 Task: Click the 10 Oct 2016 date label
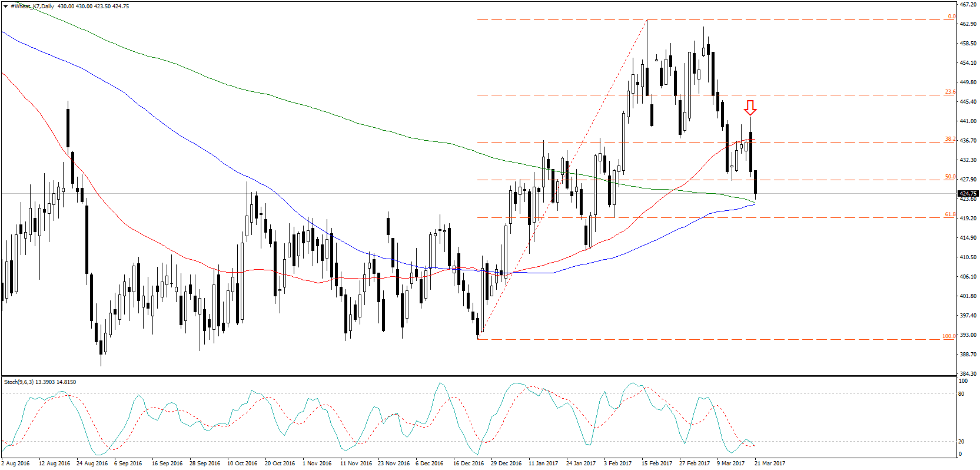point(242,464)
